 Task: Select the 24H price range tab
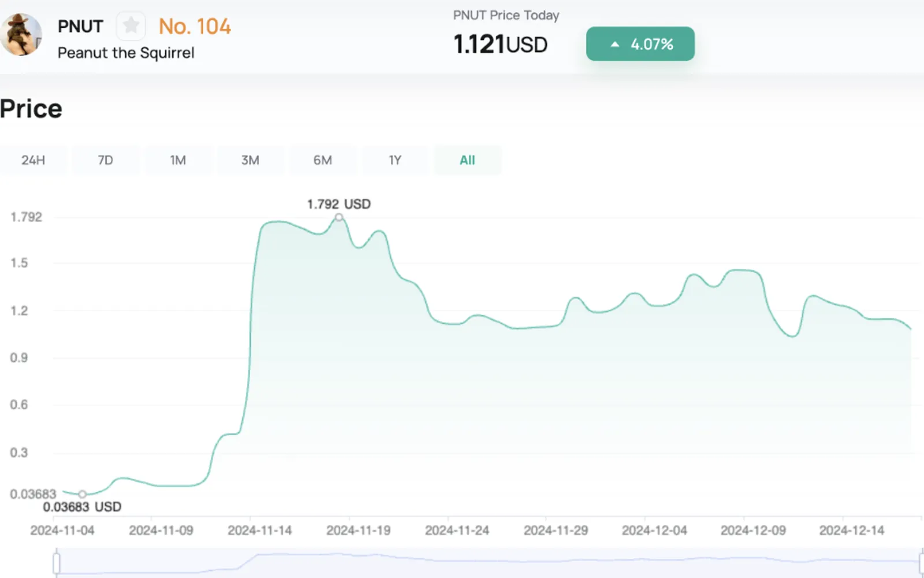point(33,160)
